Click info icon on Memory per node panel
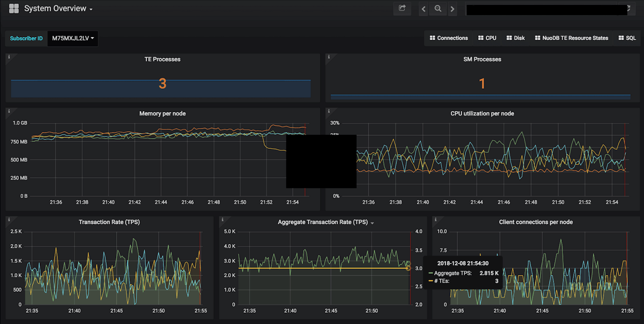 pyautogui.click(x=9, y=111)
